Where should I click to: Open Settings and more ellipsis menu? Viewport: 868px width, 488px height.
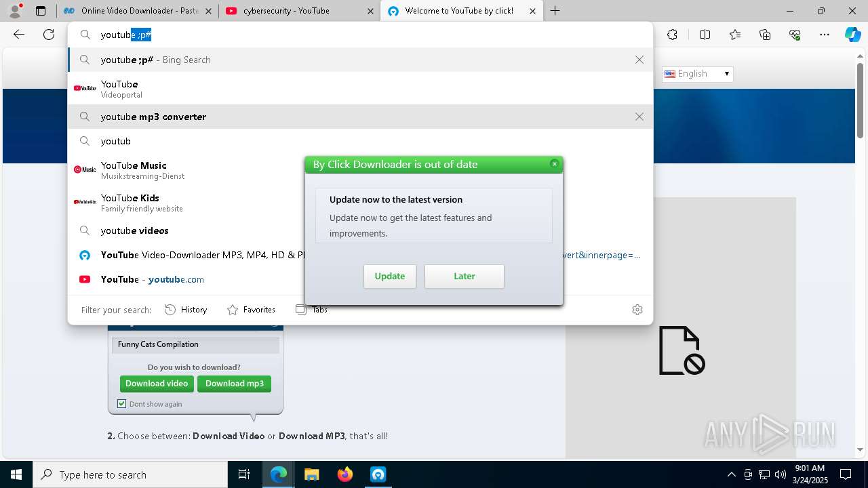point(825,35)
